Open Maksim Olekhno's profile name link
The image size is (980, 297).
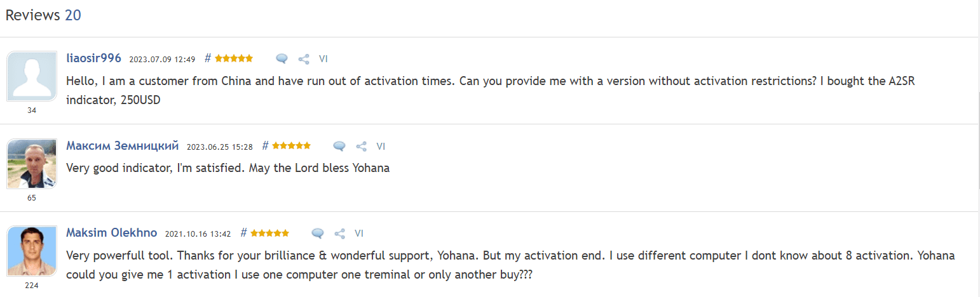coord(111,233)
